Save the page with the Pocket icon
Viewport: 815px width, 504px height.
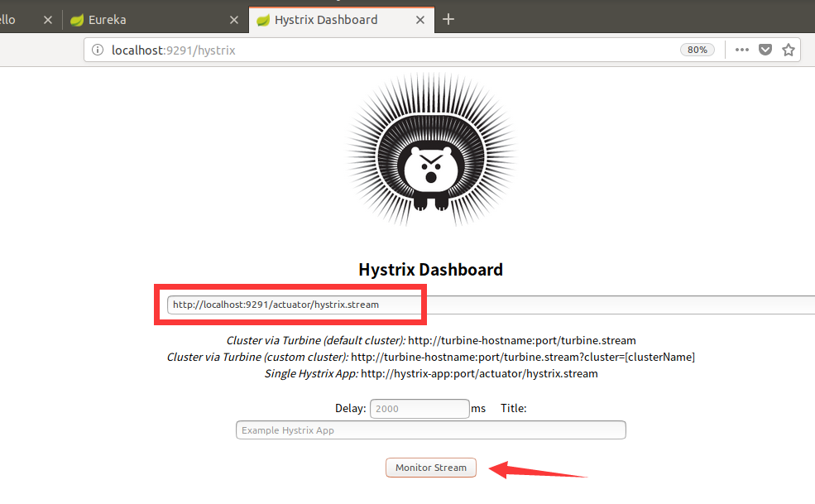click(765, 50)
